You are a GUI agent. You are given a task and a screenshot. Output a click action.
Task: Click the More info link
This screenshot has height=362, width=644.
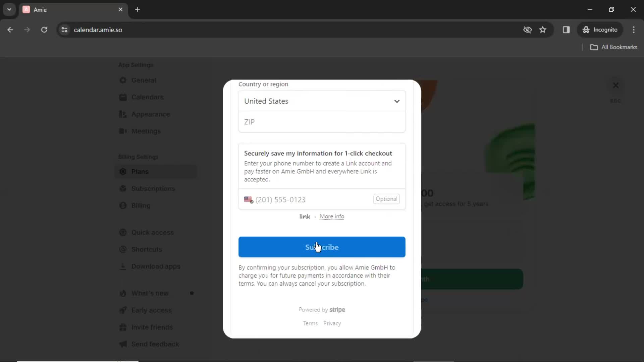tap(332, 216)
